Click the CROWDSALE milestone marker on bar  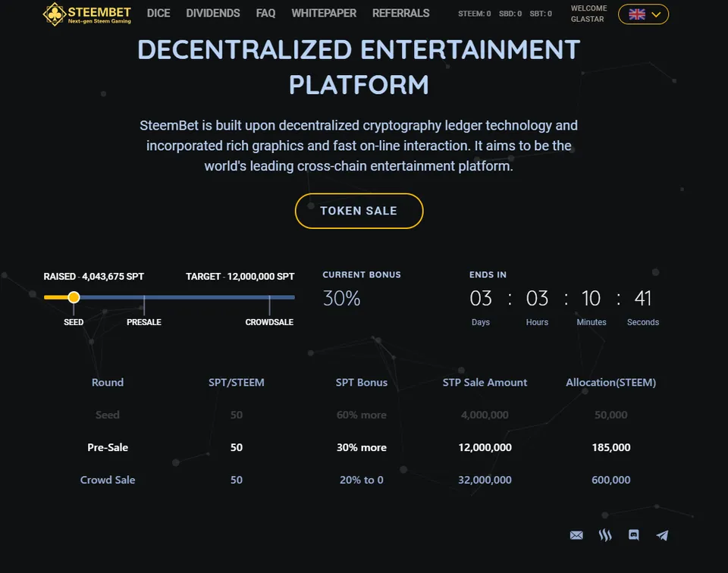tap(270, 305)
